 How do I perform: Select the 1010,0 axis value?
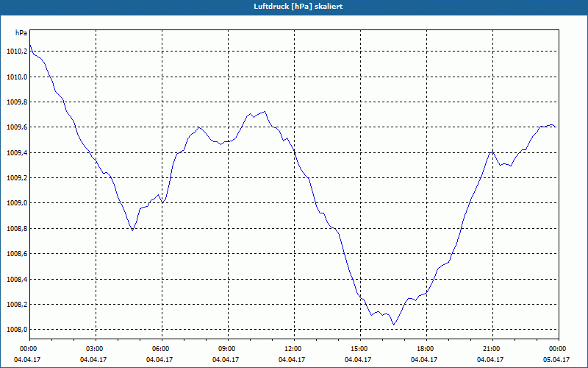click(x=17, y=77)
